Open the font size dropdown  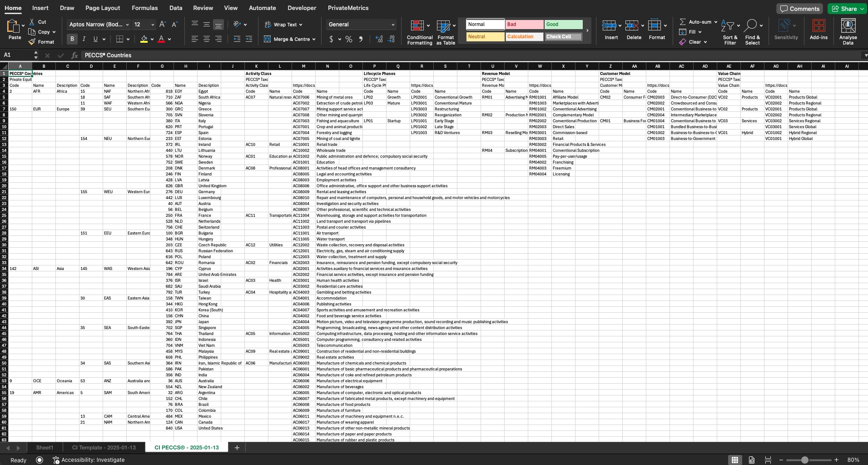(x=153, y=25)
